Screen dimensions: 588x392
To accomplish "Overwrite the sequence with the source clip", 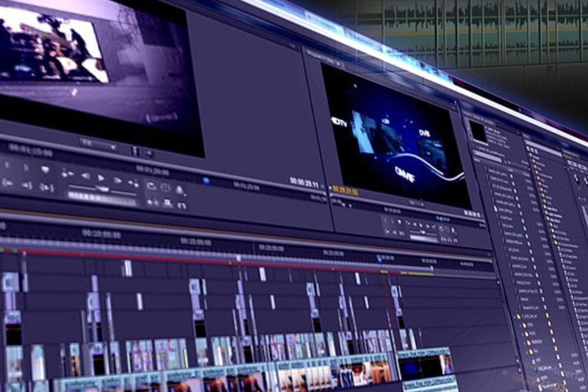I will click(168, 202).
